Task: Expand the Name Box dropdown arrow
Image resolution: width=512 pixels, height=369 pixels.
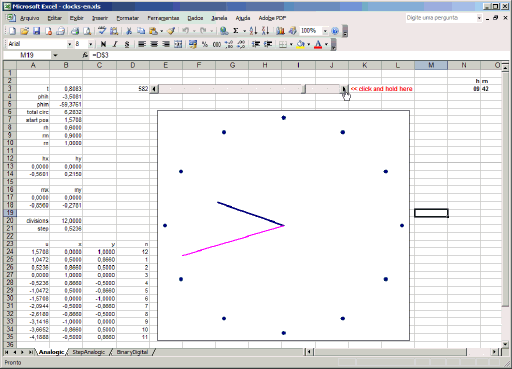Action: pyautogui.click(x=55, y=55)
